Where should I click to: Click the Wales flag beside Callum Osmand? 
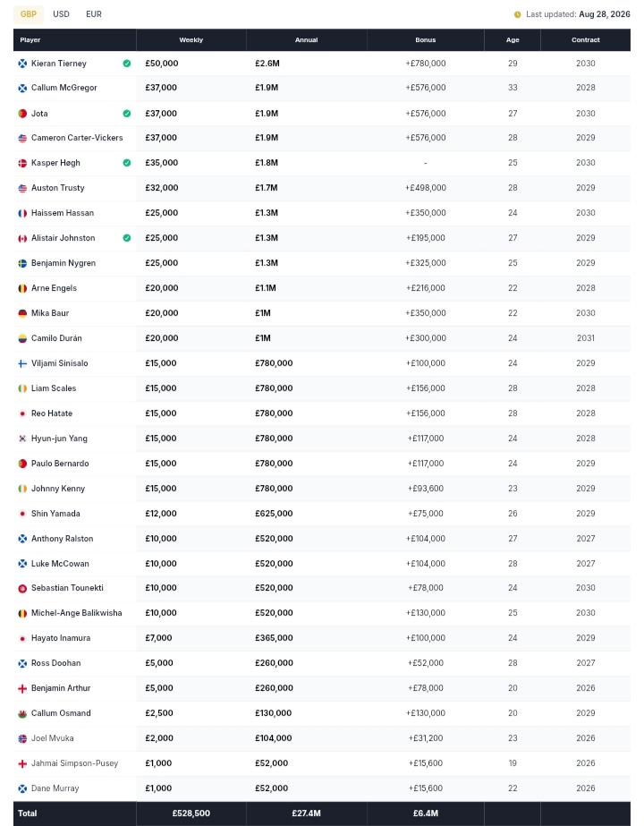click(x=22, y=713)
